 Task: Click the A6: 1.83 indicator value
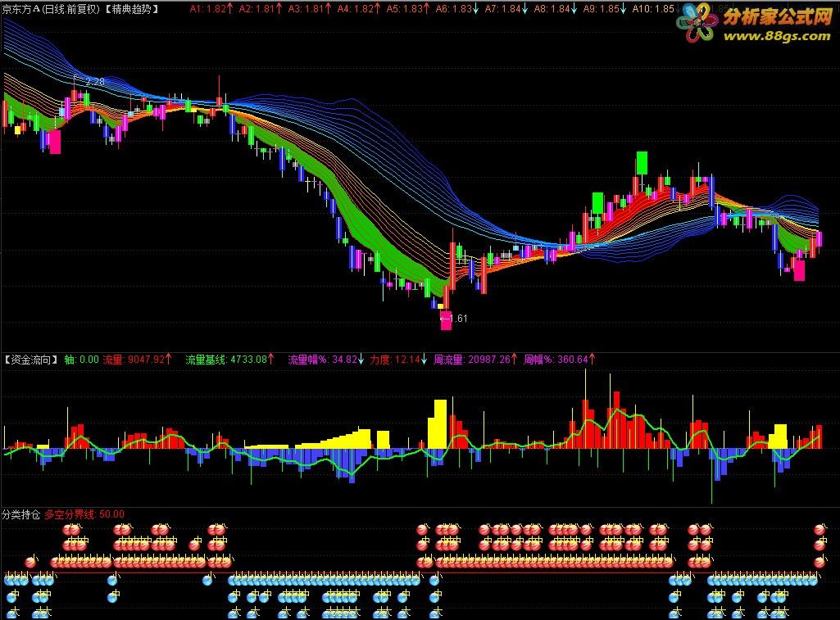[457, 8]
